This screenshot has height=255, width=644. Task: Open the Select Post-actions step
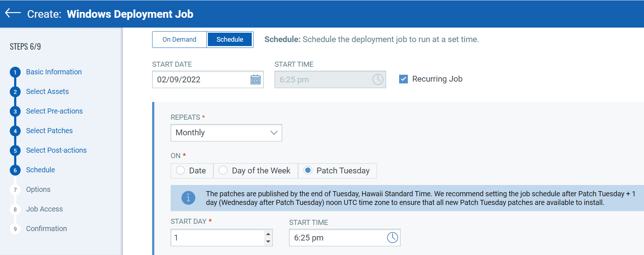pos(56,150)
